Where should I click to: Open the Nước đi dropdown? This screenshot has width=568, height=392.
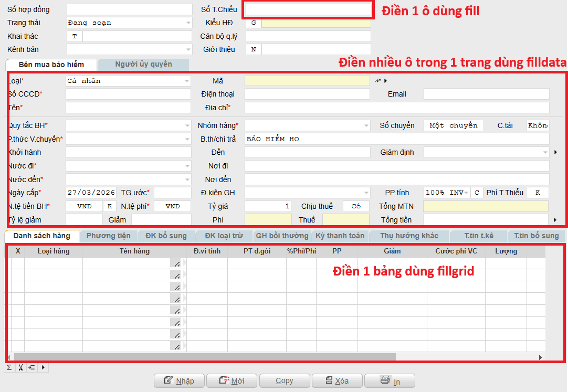point(128,166)
